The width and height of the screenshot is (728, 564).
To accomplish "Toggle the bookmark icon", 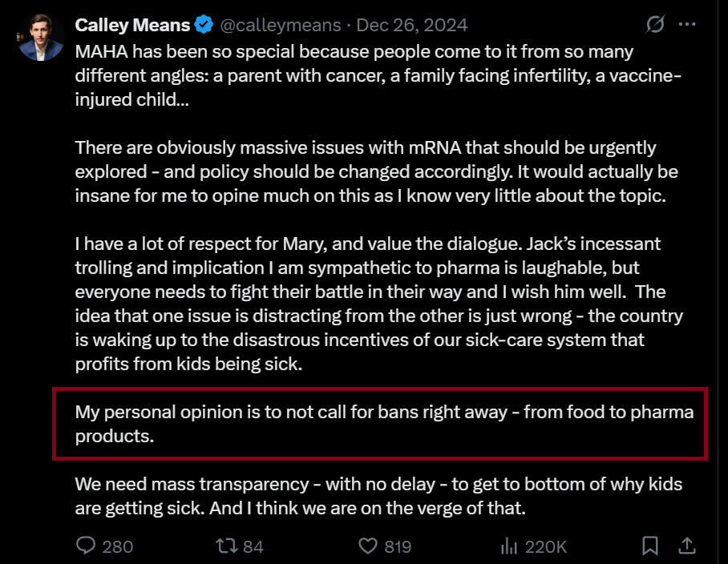I will [650, 546].
